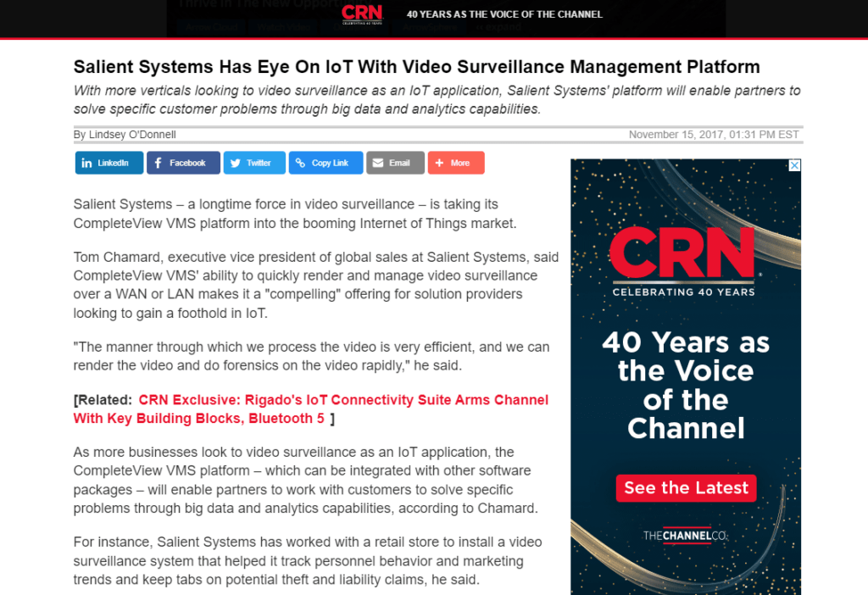Select Watch Video in the banner navigation
Viewport: 868px width, 595px height.
[284, 28]
